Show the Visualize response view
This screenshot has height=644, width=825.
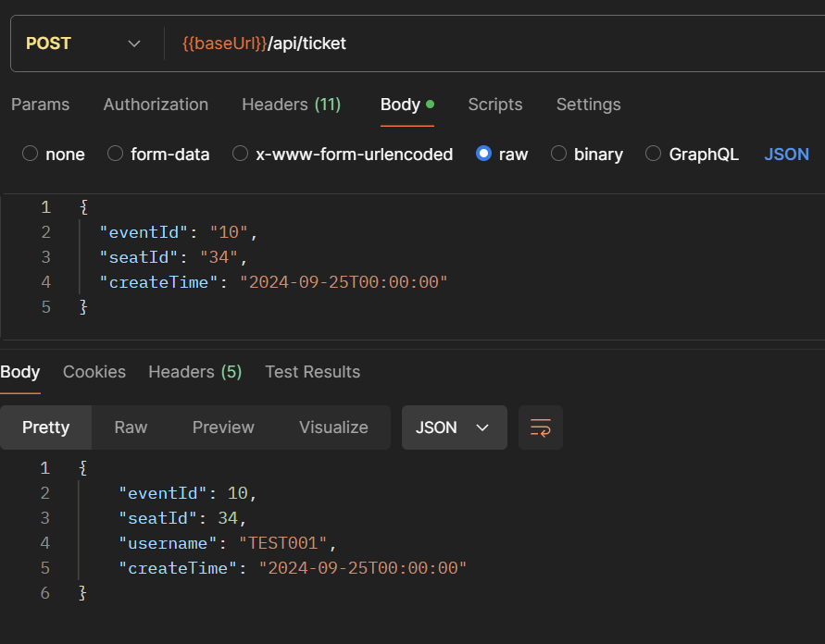(333, 427)
